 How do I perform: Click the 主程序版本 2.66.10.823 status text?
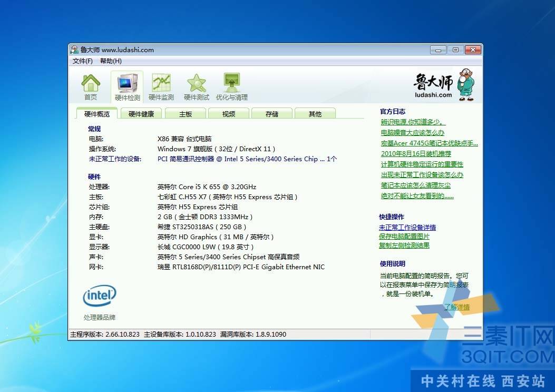pyautogui.click(x=105, y=335)
